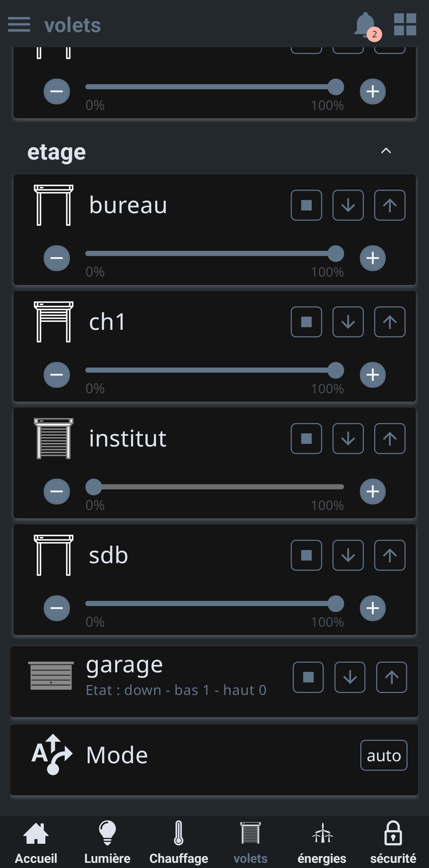Raise the institut shutter with up arrow
Screen dimensions: 429x868
click(x=390, y=439)
